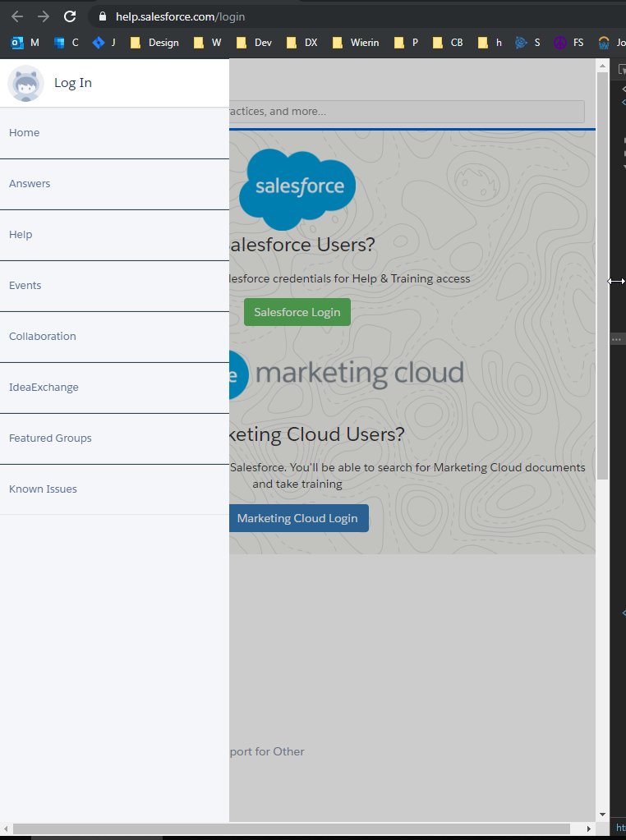Click the Astro avatar icon

[25, 83]
